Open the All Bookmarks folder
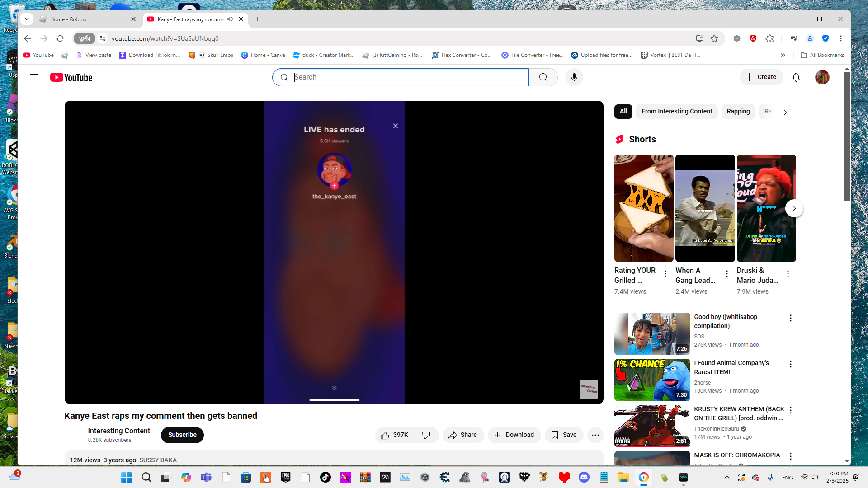Viewport: 868px width, 488px height. pyautogui.click(x=822, y=55)
